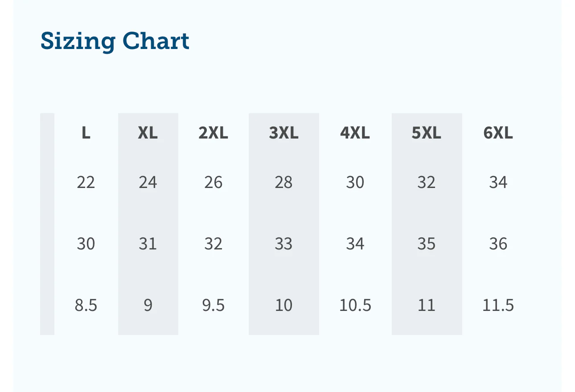The image size is (575, 392).
Task: Select the 24 value under XL
Action: point(148,182)
